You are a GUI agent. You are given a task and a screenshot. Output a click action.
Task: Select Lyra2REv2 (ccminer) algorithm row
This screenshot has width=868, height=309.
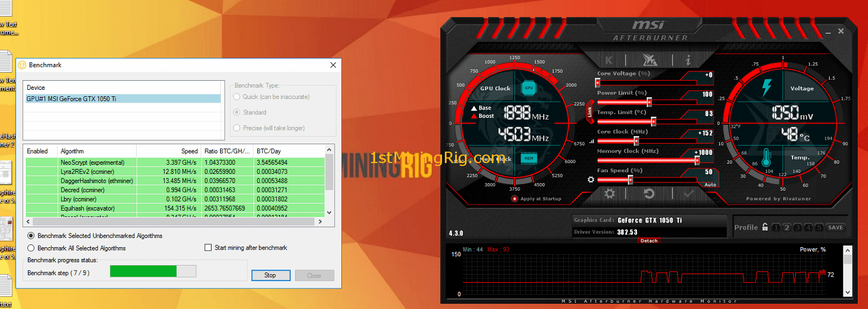[x=174, y=172]
